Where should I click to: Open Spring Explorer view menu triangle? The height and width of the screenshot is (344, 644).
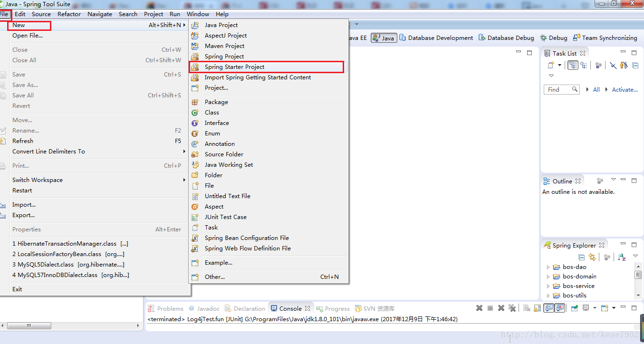coord(635,256)
